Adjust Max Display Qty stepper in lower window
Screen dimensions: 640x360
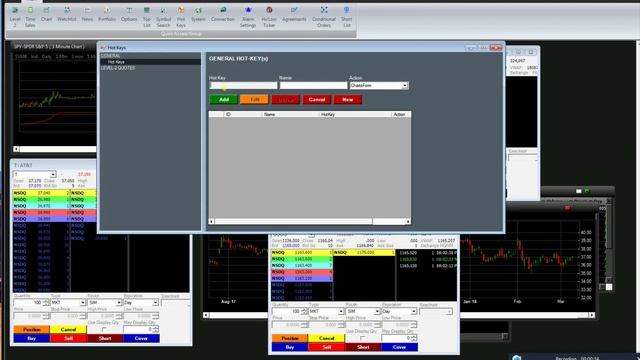click(414, 338)
